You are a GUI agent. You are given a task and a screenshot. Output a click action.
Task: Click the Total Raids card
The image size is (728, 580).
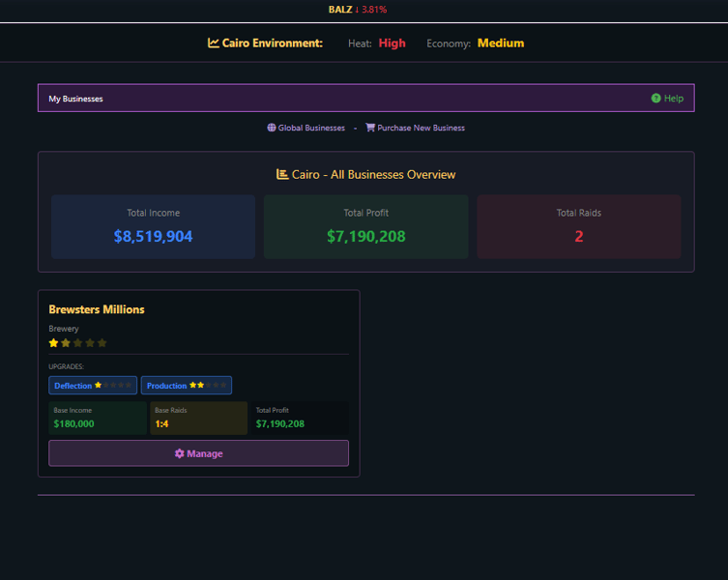pyautogui.click(x=578, y=226)
